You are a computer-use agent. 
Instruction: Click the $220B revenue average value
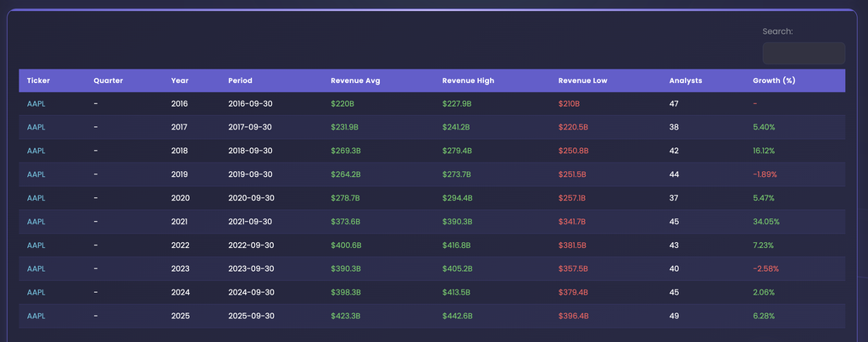(343, 103)
